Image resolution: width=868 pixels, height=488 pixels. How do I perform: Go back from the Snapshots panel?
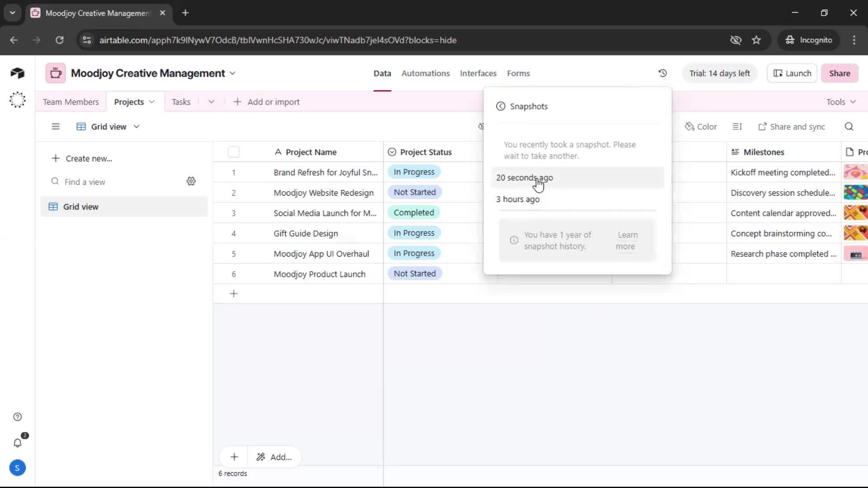(x=500, y=106)
